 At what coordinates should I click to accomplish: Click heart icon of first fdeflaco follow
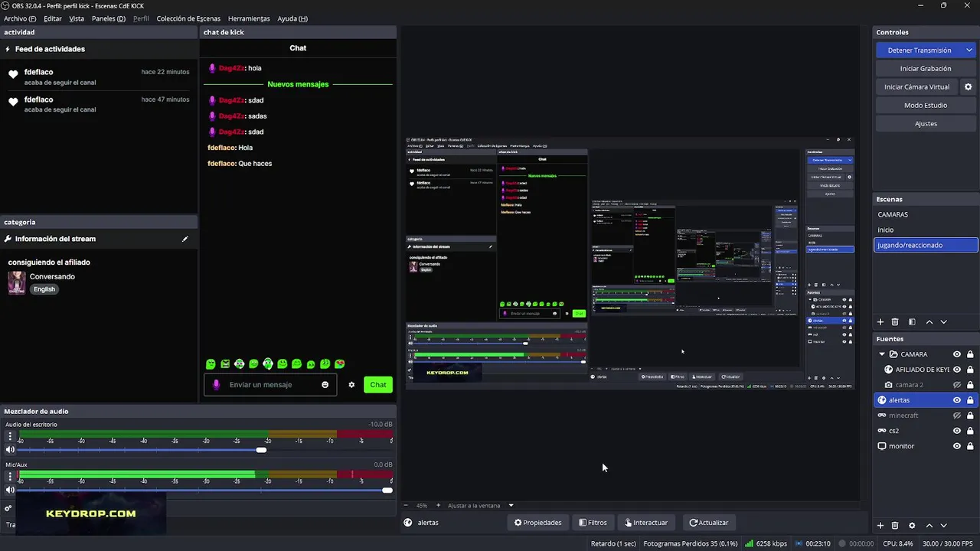[13, 74]
